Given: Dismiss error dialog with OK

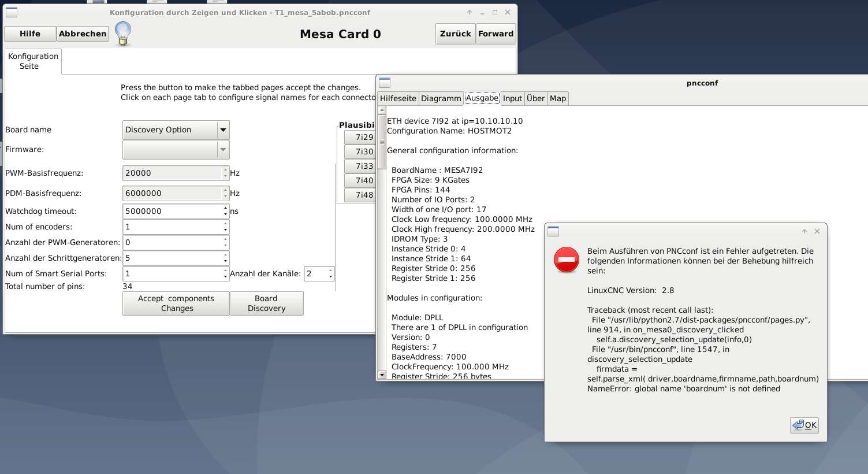Looking at the screenshot, I should [804, 425].
